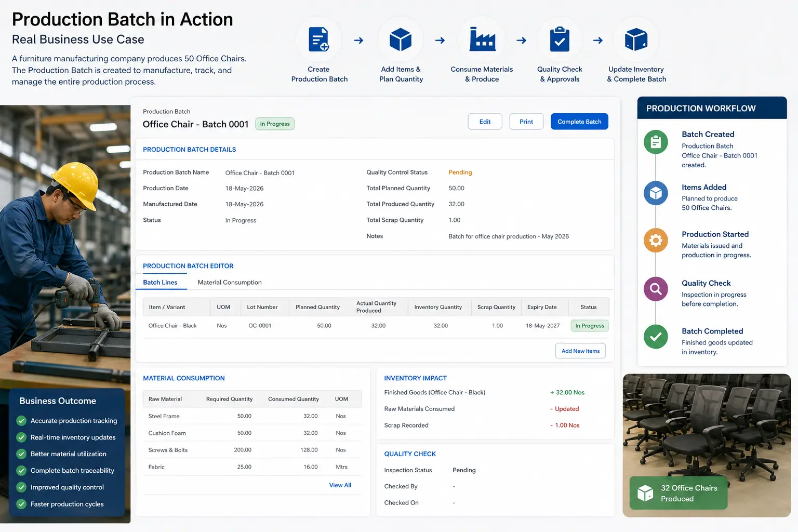This screenshot has width=798, height=532.
Task: Click the INVENTORY IMPACT section heading
Action: coord(415,378)
